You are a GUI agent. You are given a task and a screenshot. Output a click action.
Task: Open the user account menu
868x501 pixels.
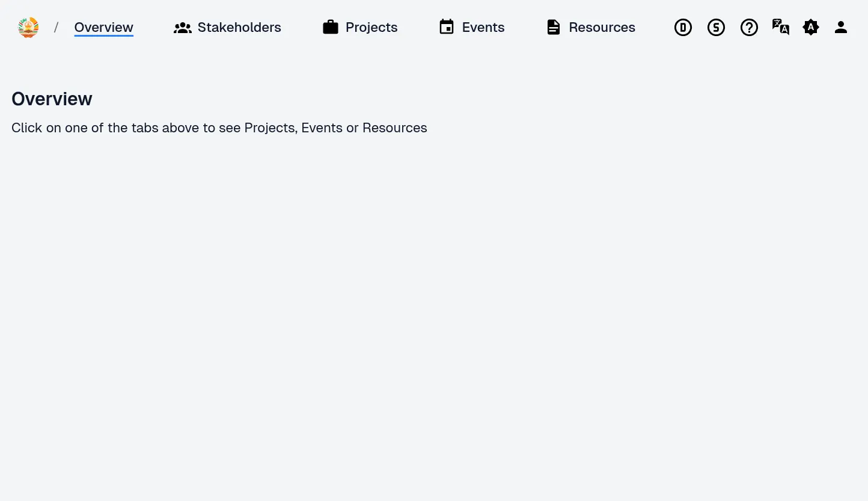pyautogui.click(x=841, y=28)
